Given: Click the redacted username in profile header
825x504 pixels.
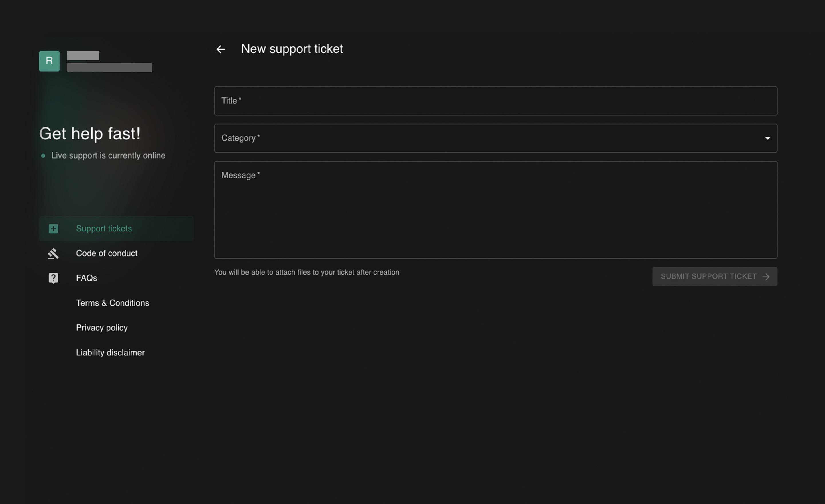Looking at the screenshot, I should (83, 55).
